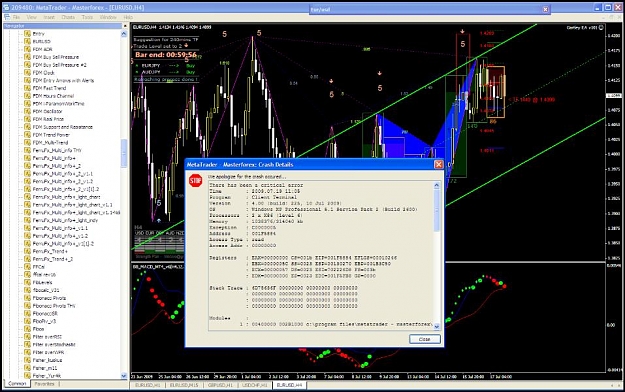Switch to the EURUSD,M15 chart tab
This screenshot has width=625, height=392.
coord(184,385)
